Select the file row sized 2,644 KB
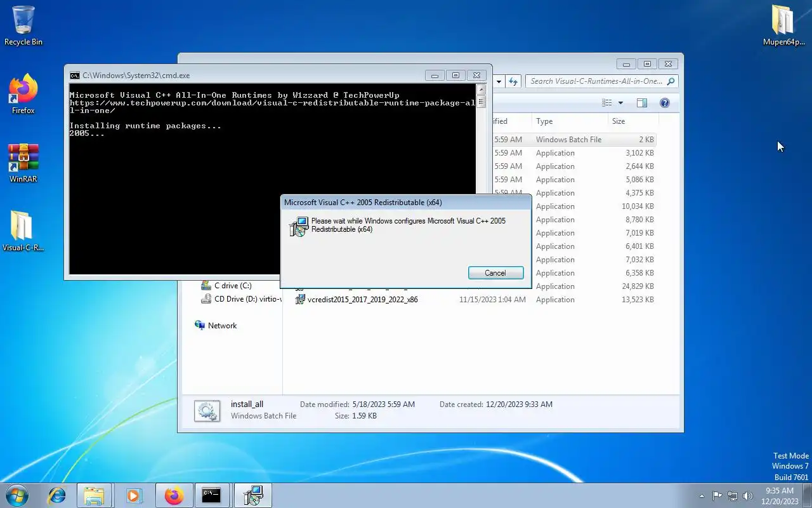The height and width of the screenshot is (508, 812). coord(573,166)
